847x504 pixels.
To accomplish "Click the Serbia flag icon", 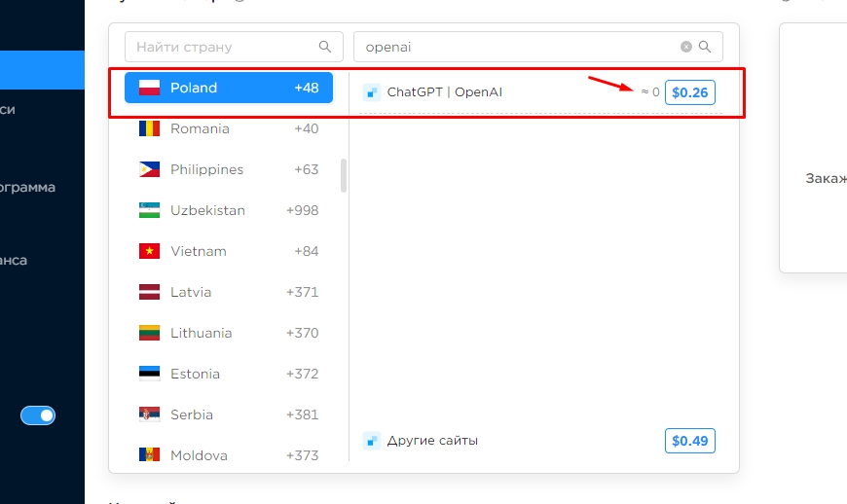I will 149,414.
